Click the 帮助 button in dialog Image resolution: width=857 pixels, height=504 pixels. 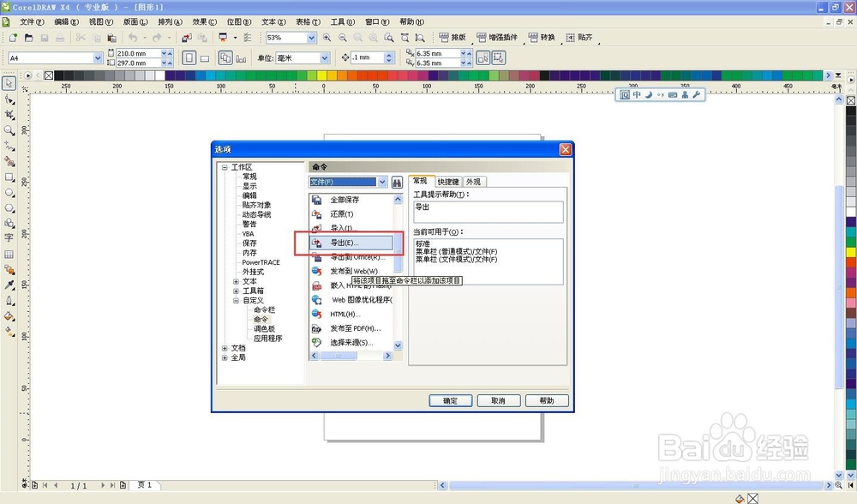tap(547, 400)
